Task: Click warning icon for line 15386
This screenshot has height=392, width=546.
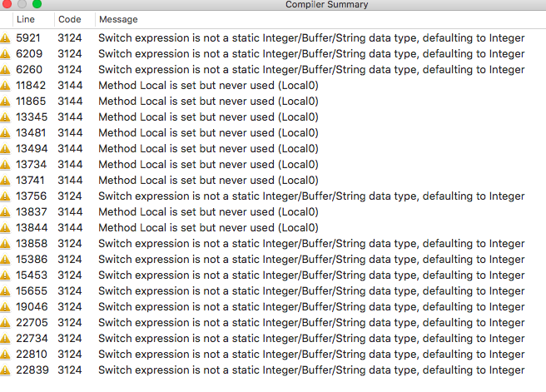Action: (x=5, y=260)
